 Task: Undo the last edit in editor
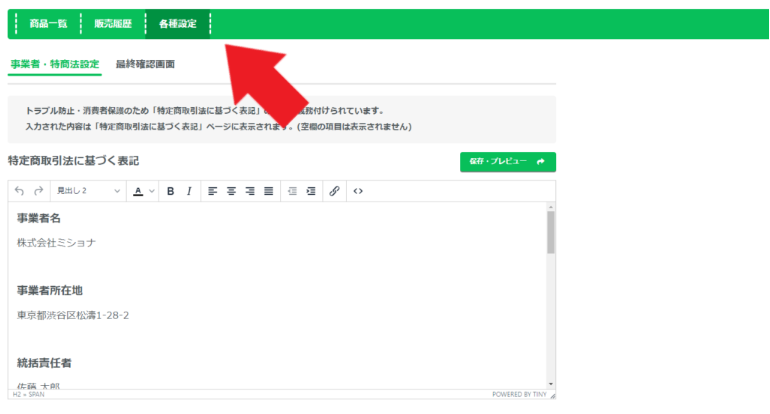(19, 191)
